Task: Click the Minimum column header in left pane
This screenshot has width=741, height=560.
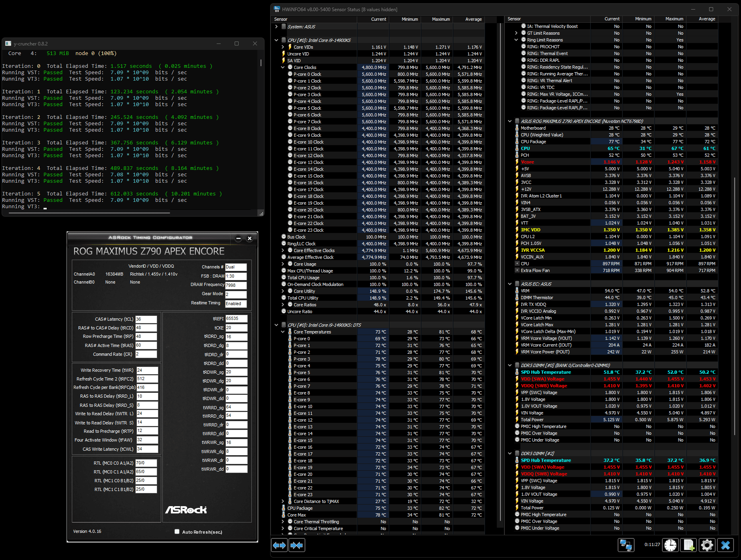Action: click(405, 19)
